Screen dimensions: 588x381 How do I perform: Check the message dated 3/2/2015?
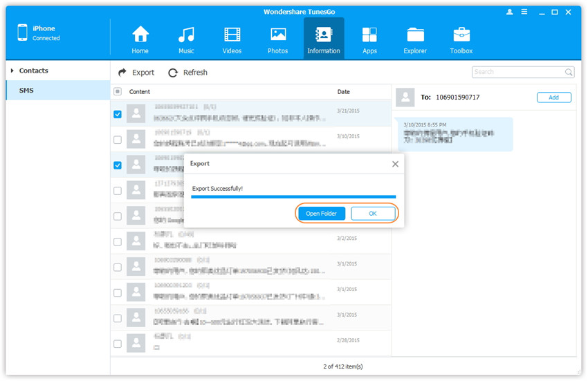pos(118,241)
